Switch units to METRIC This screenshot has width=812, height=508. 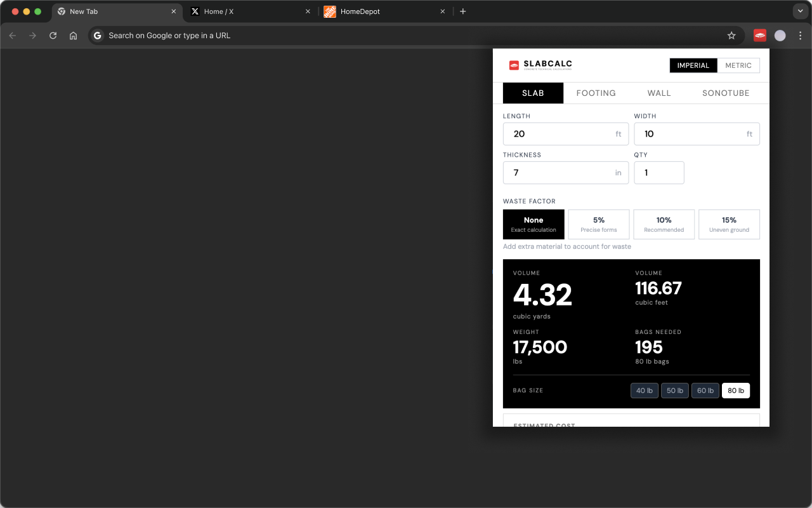738,65
